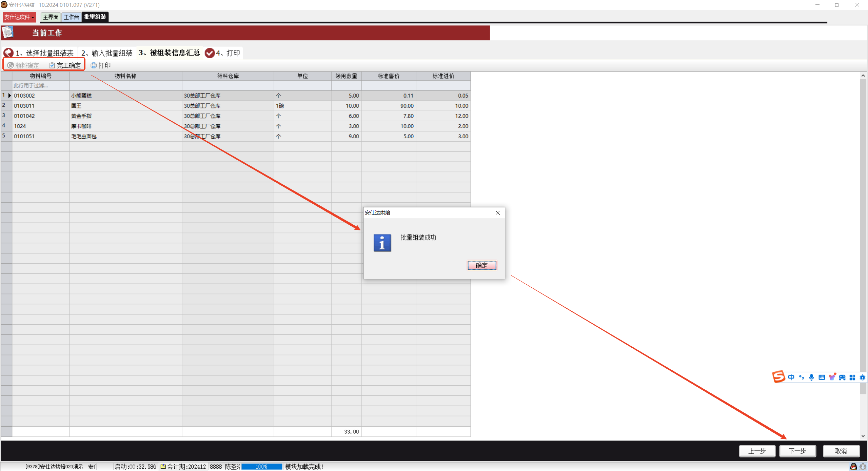Go back to step 1 选择批量组装表 icon
868x471 pixels.
(8, 53)
